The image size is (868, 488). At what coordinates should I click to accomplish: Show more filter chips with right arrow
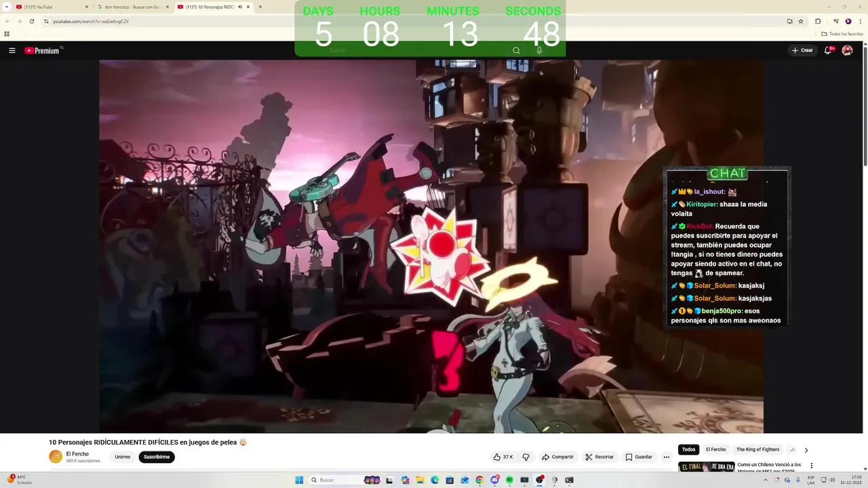click(806, 450)
